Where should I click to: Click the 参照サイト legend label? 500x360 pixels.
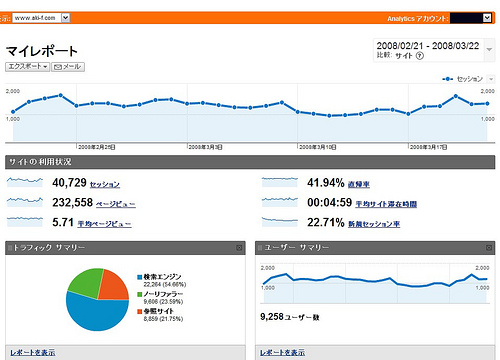point(159,311)
